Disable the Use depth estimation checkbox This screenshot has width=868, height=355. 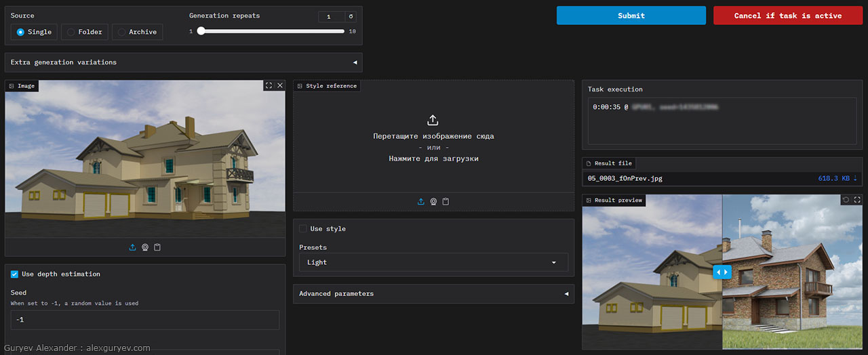[x=15, y=274]
